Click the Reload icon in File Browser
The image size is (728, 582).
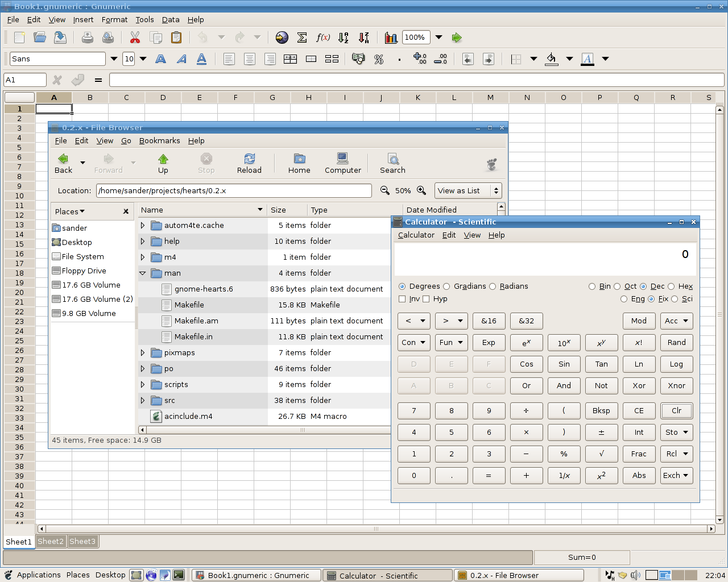tap(249, 163)
